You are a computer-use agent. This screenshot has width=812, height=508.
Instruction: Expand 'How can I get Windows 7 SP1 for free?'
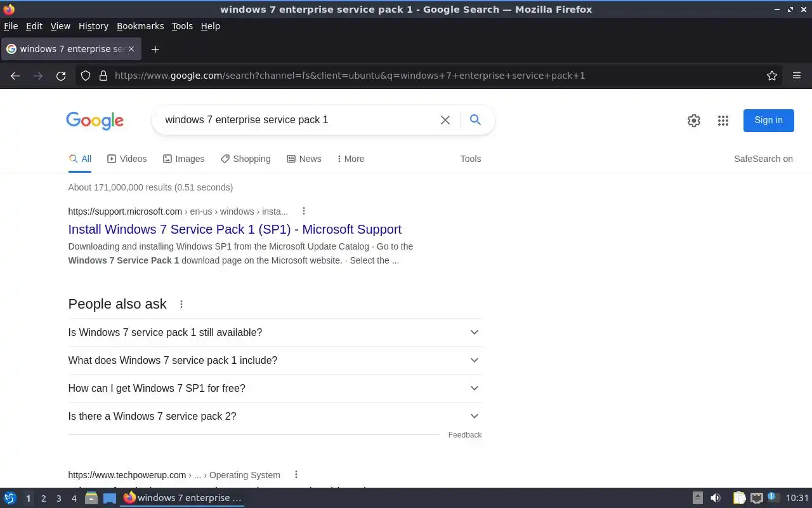click(275, 388)
